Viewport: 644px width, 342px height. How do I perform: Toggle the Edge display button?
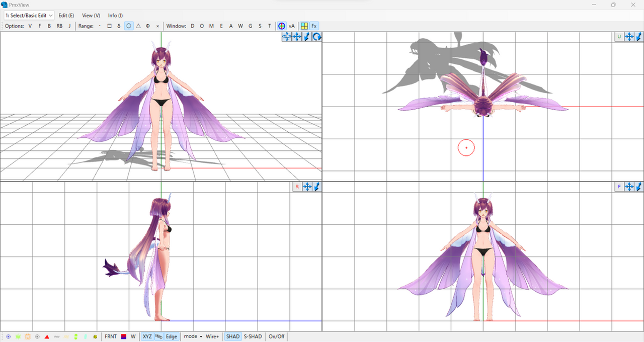172,336
